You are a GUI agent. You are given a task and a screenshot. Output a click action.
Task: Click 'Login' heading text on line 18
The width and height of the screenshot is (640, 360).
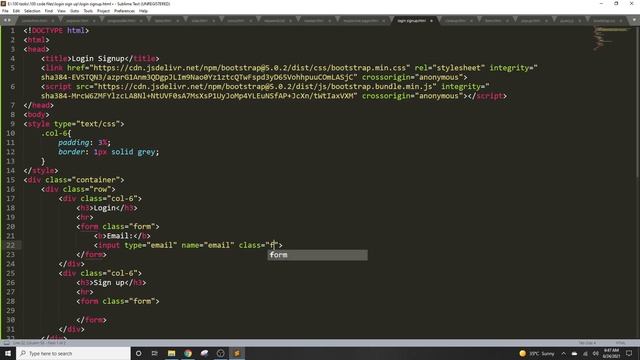104,208
